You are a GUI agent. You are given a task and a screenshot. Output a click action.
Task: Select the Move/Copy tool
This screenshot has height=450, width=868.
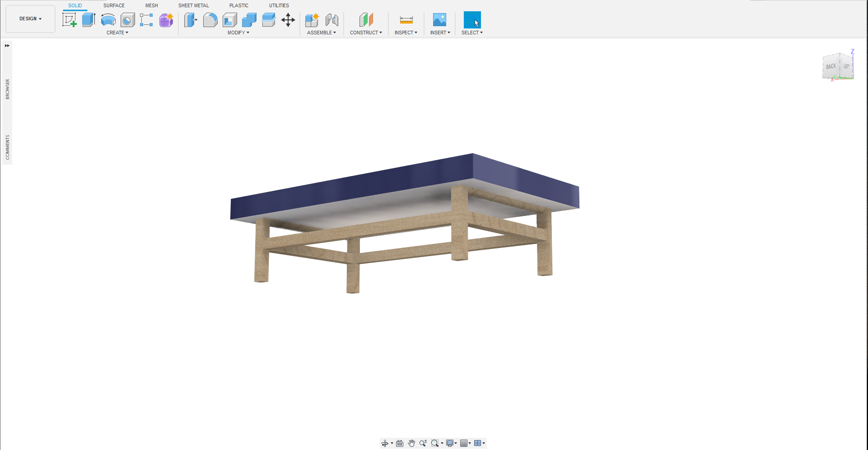click(288, 20)
